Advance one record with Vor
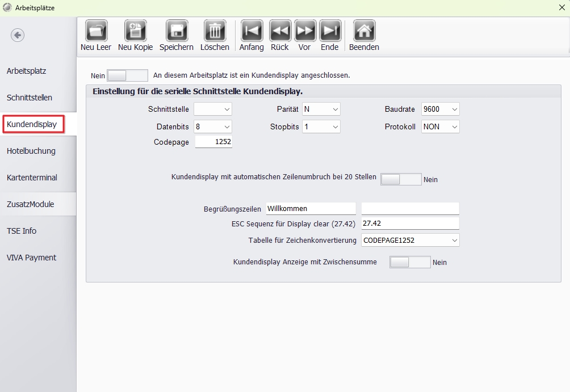Image resolution: width=570 pixels, height=392 pixels. (305, 31)
